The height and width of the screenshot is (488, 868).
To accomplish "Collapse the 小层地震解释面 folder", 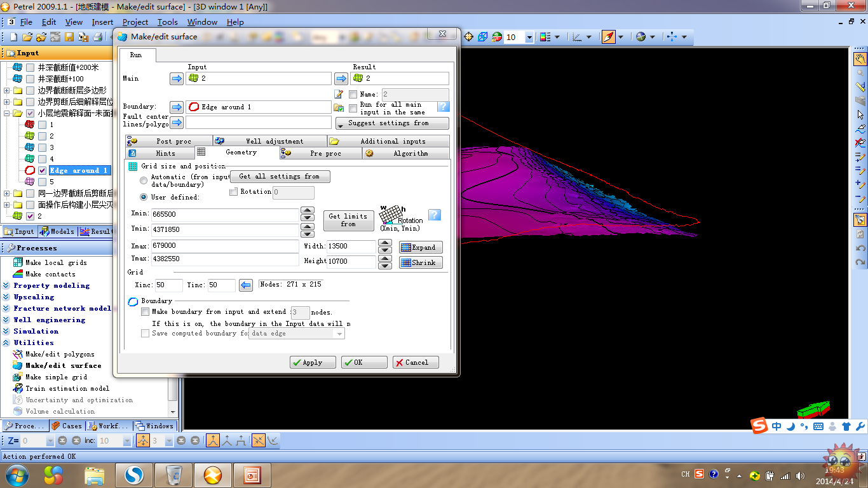I will [x=7, y=113].
